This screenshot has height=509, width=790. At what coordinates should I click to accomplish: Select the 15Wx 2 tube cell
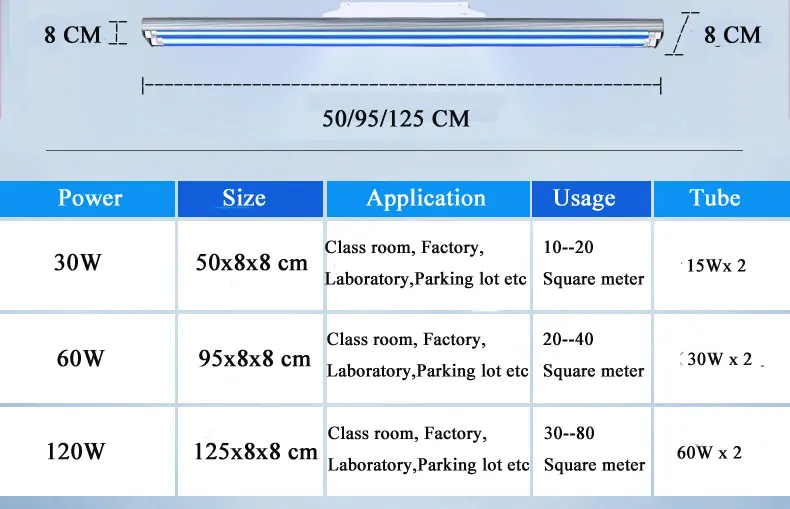tap(715, 266)
